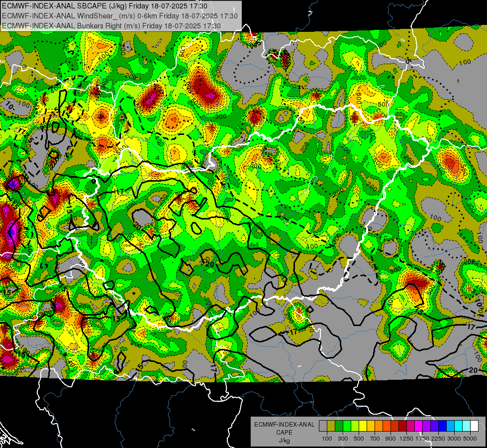
Task: Choose the pale cyan swatch left of 5000
Action: [x=467, y=426]
